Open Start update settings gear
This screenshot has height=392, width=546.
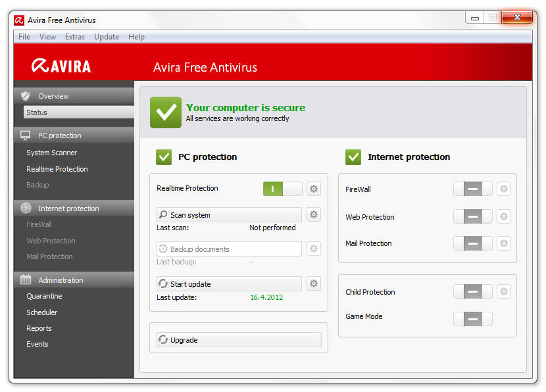tap(314, 283)
